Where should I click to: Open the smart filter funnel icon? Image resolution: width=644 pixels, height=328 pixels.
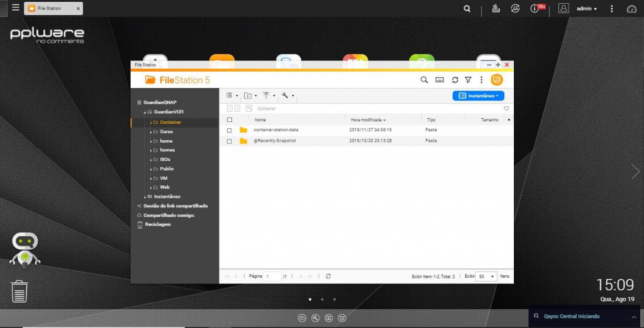(x=468, y=80)
